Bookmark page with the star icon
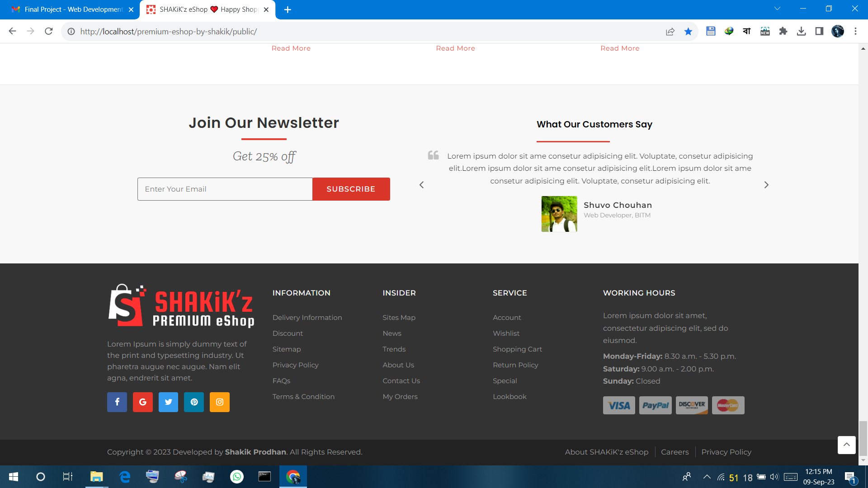Image resolution: width=868 pixels, height=488 pixels. (x=688, y=31)
